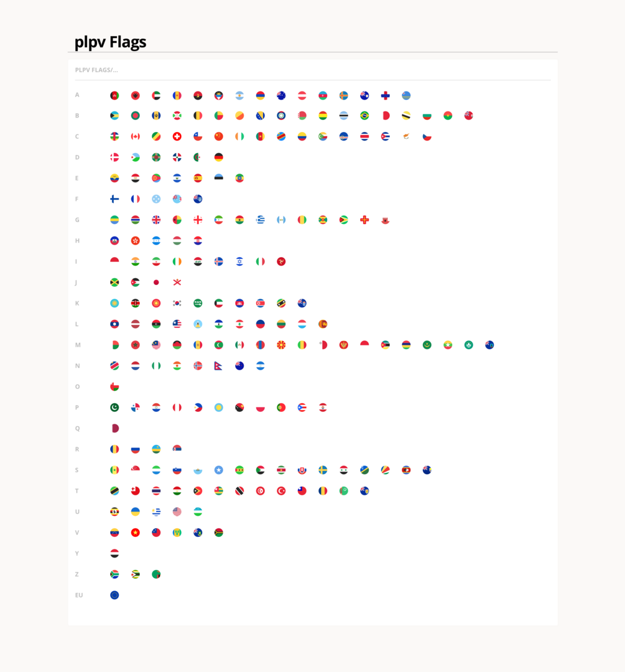
Task: Select the Switzerland white cross flag
Action: [177, 137]
